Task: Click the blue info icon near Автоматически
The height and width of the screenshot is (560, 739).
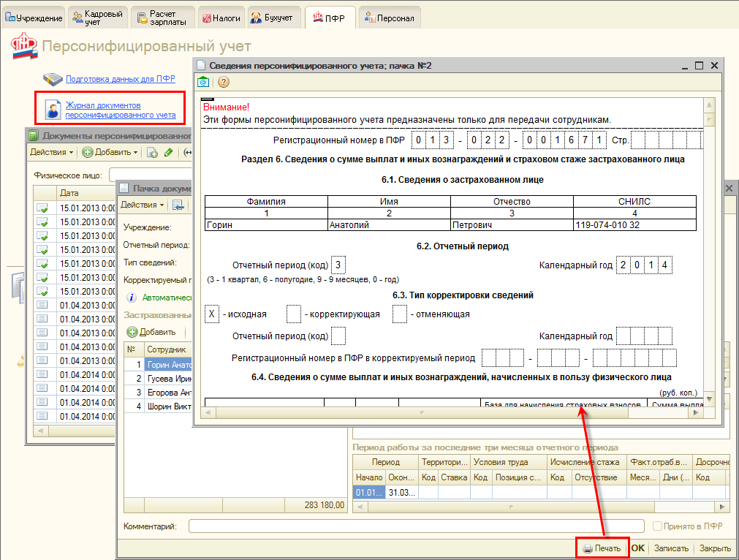Action: 132,298
